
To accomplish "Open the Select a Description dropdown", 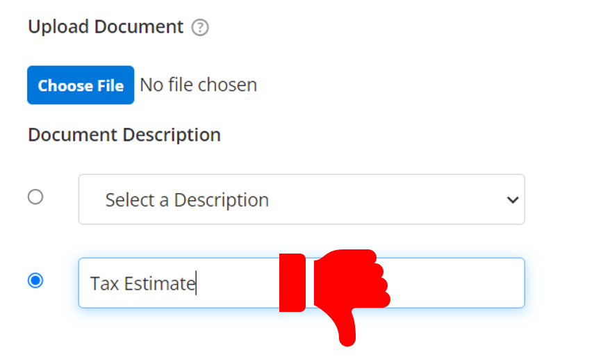I will click(302, 199).
